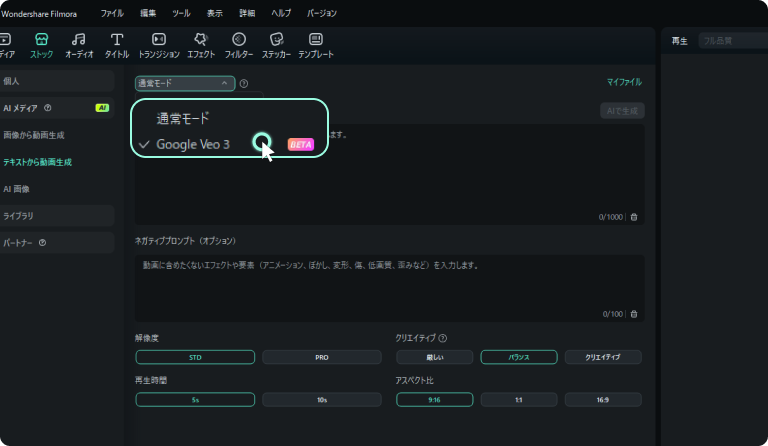The width and height of the screenshot is (768, 446).
Task: Set duration to 10s
Action: click(x=322, y=399)
